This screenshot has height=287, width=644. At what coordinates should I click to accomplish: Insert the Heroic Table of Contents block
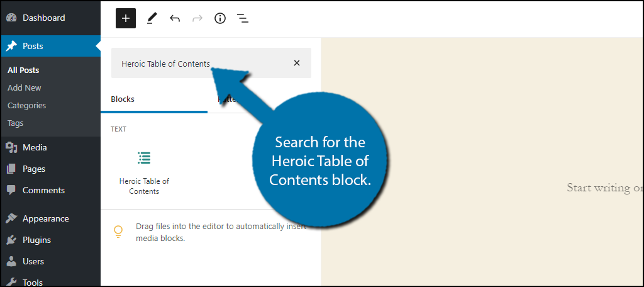coord(144,172)
